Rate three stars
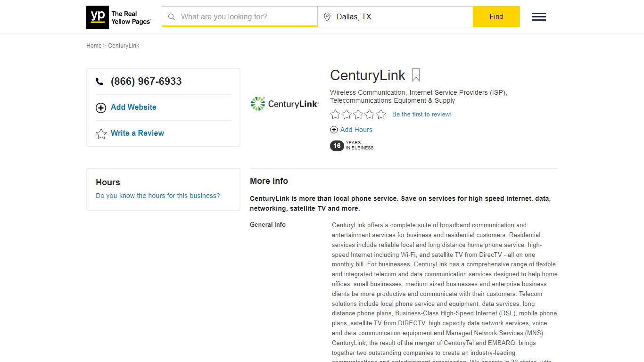This screenshot has width=644, height=362. pos(358,114)
